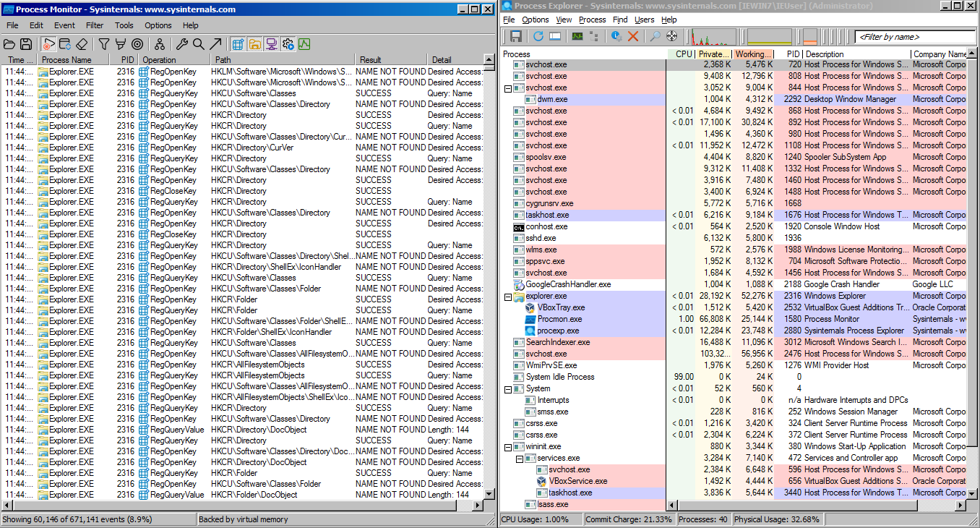Open Find with the magnifier in Process Monitor
Viewport: 980px width, 528px height.
point(199,44)
